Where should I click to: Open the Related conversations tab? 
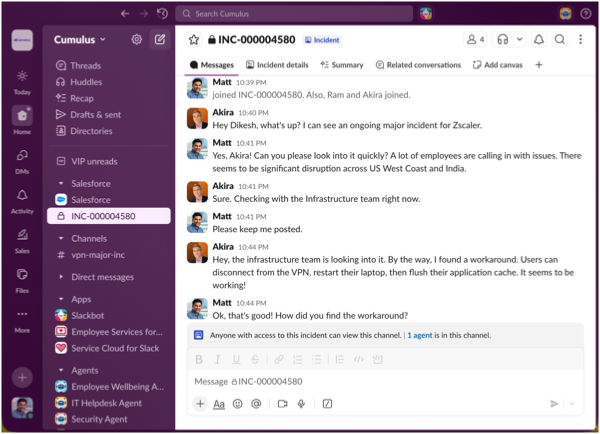pyautogui.click(x=418, y=65)
